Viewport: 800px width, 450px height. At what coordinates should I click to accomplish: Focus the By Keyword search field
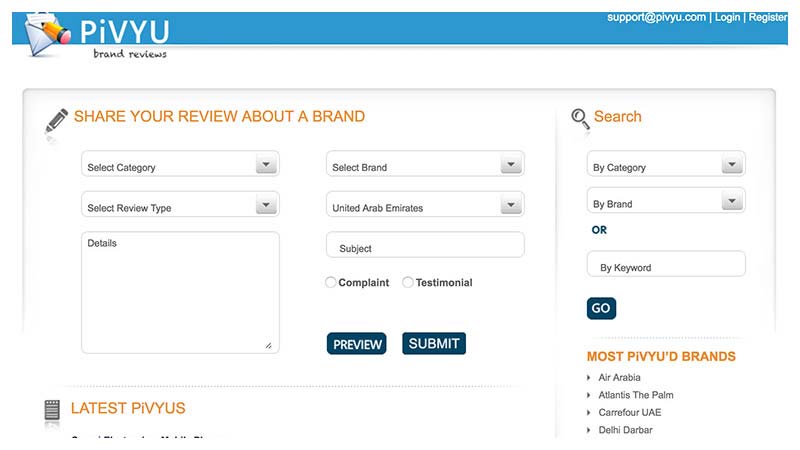(665, 266)
